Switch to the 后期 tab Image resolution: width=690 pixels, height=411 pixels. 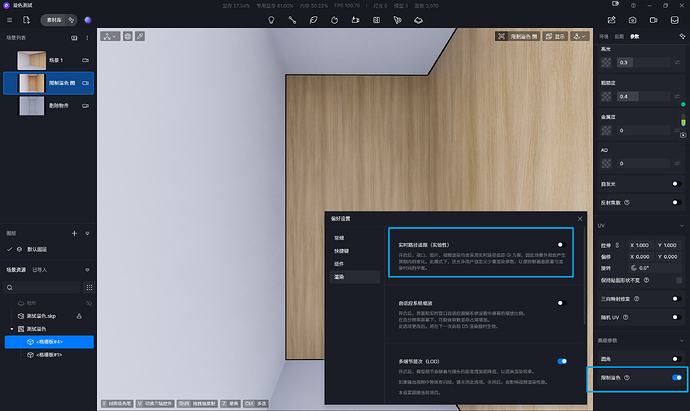(619, 37)
